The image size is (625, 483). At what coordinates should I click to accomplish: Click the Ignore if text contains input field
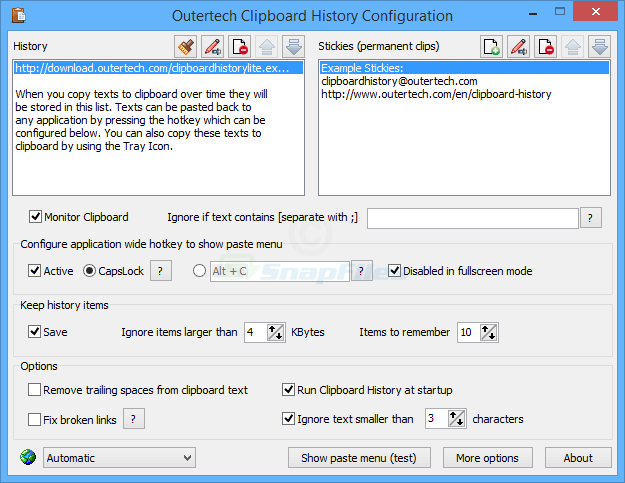(473, 218)
